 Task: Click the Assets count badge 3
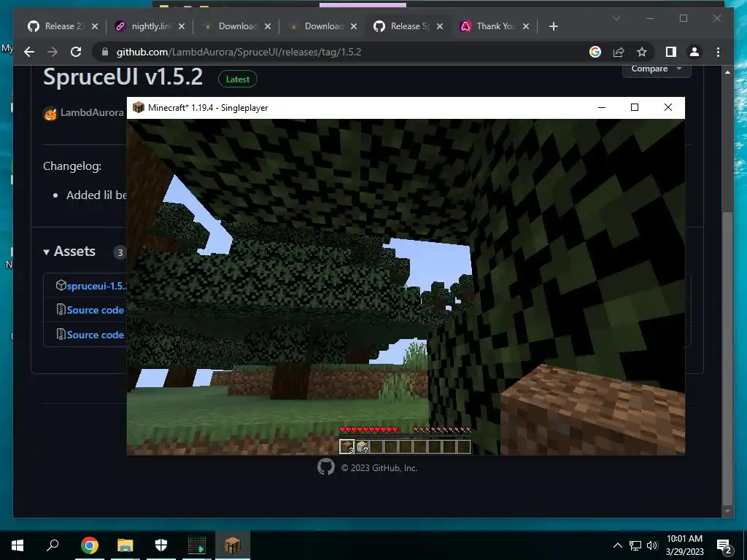[x=120, y=252]
